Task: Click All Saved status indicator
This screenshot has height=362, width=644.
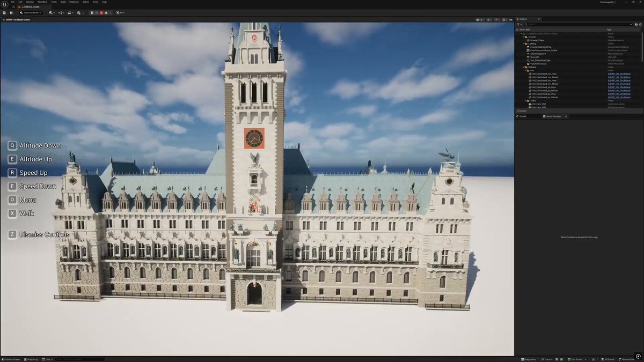Action: (608, 359)
